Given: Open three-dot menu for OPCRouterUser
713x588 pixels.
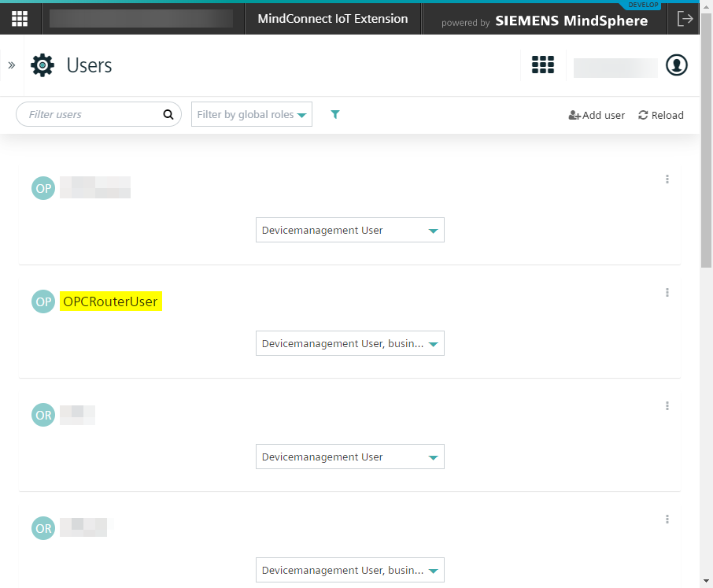Looking at the screenshot, I should [x=667, y=293].
